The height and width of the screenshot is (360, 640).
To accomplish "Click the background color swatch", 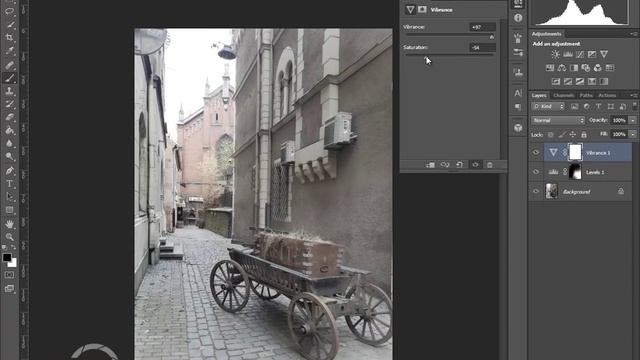I will tap(13, 263).
